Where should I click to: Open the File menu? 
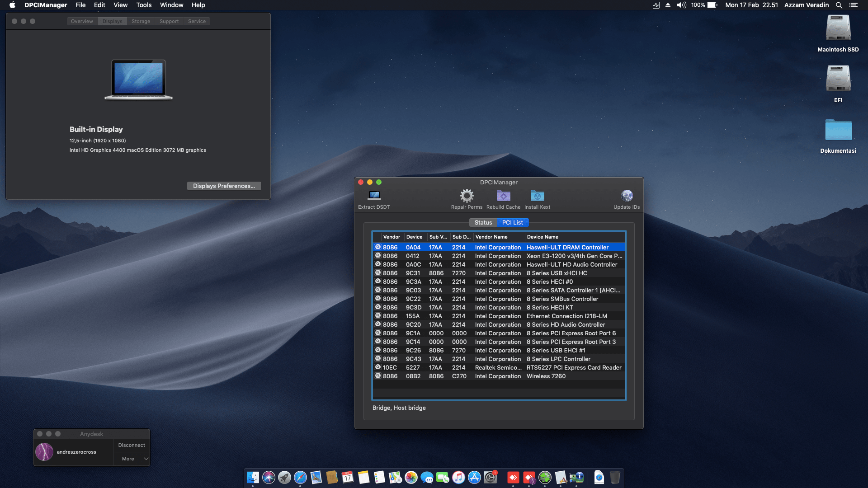80,5
